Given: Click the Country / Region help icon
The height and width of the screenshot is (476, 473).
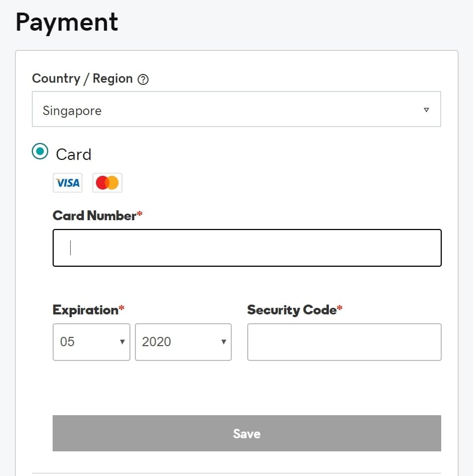Looking at the screenshot, I should pyautogui.click(x=143, y=79).
